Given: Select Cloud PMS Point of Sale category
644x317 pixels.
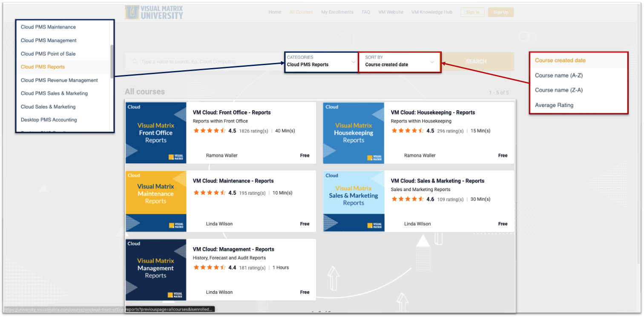Looking at the screenshot, I should (x=48, y=54).
